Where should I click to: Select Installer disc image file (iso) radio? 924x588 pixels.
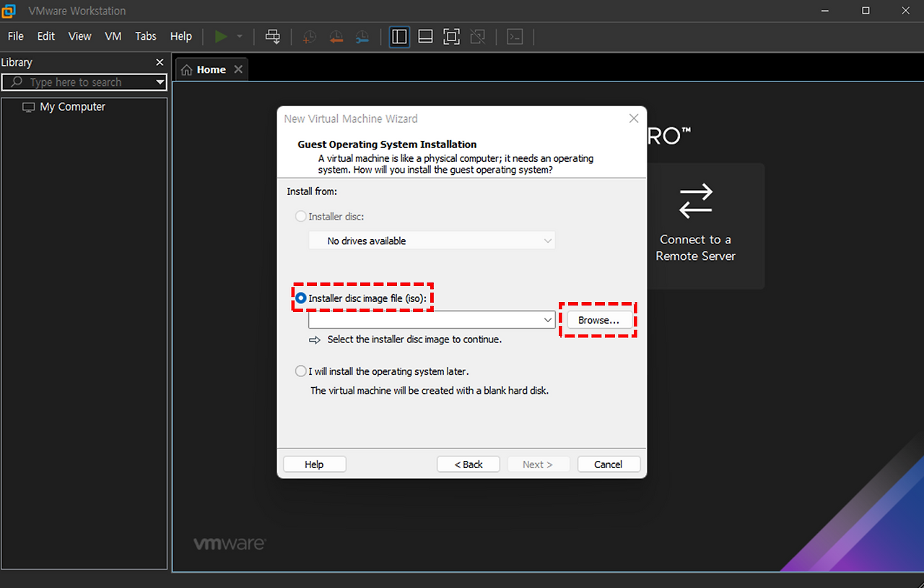301,298
